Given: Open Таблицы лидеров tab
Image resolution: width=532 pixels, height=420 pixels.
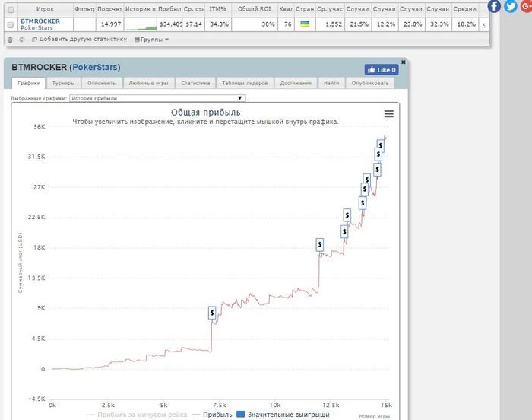Looking at the screenshot, I should coord(245,83).
